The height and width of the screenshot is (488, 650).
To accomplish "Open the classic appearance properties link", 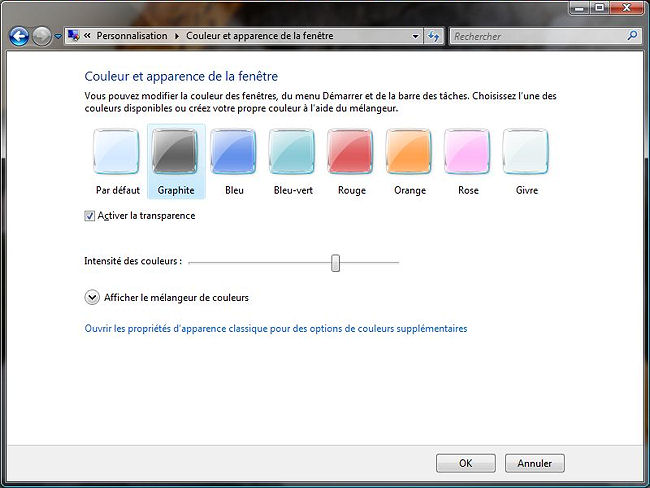I will pos(276,328).
